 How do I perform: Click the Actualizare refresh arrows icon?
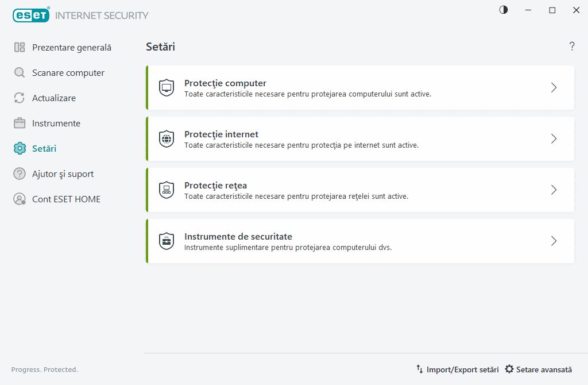(x=20, y=98)
